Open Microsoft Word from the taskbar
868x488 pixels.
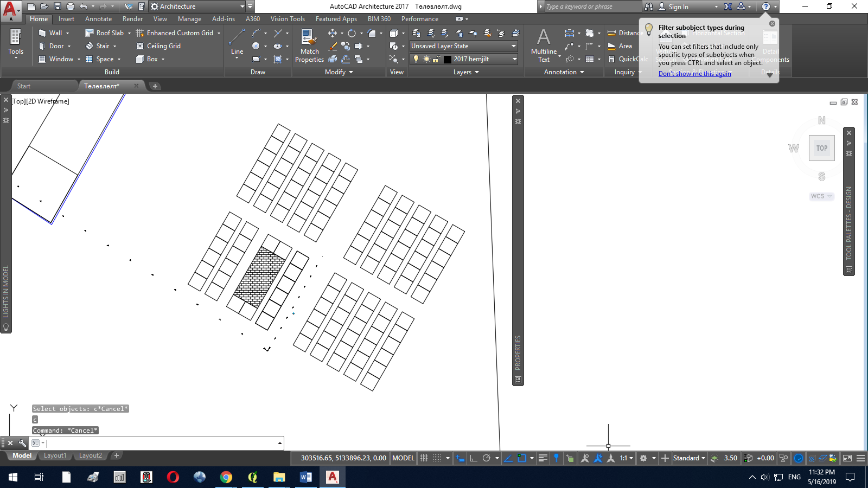click(x=305, y=477)
